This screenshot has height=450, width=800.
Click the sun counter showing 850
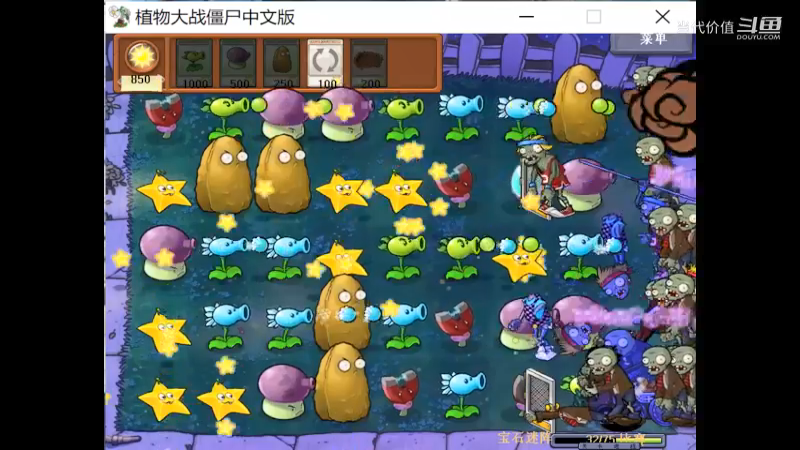[x=141, y=64]
